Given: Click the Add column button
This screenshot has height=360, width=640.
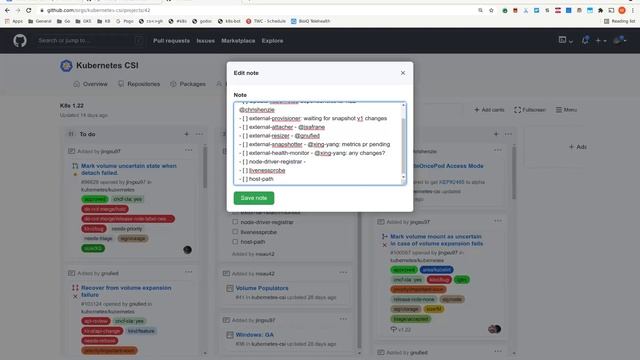Looking at the screenshot, I should [x=578, y=147].
